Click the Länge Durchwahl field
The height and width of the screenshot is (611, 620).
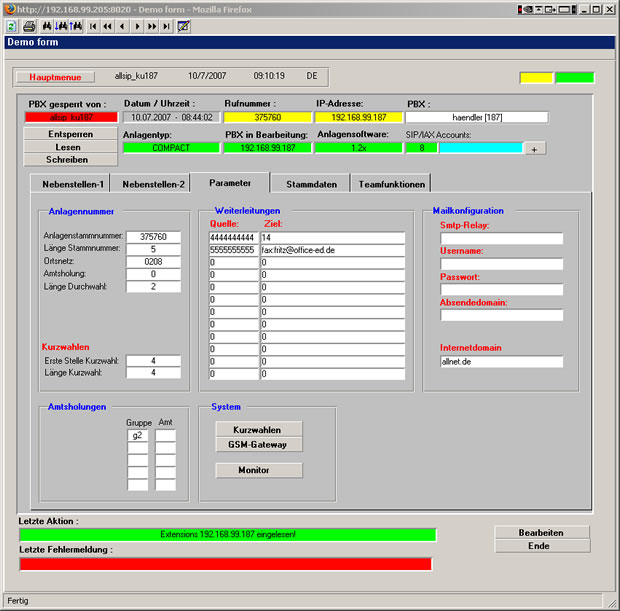[x=153, y=286]
